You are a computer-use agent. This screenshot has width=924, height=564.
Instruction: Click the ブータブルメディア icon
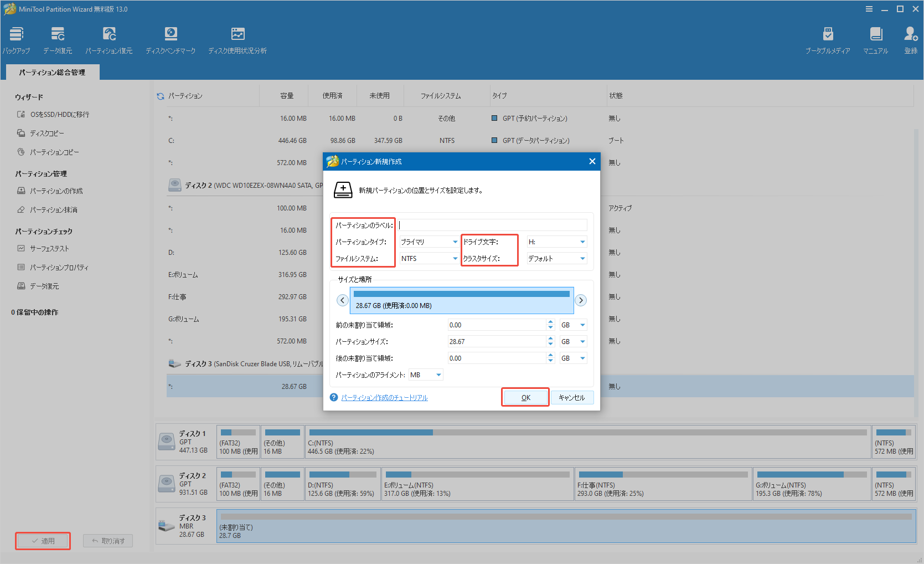pyautogui.click(x=828, y=39)
